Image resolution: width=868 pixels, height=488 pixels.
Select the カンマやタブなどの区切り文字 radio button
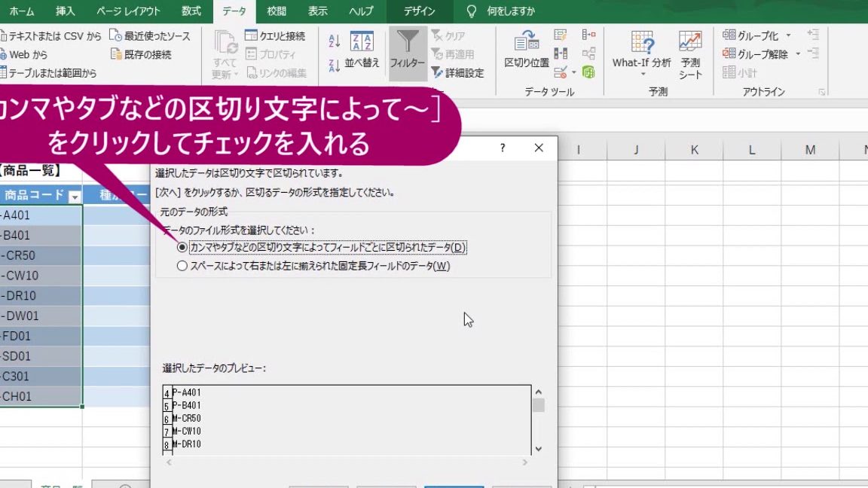click(182, 247)
